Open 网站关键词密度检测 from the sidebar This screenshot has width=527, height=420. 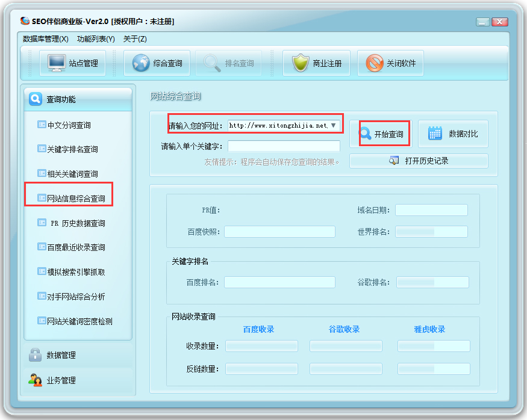point(80,321)
